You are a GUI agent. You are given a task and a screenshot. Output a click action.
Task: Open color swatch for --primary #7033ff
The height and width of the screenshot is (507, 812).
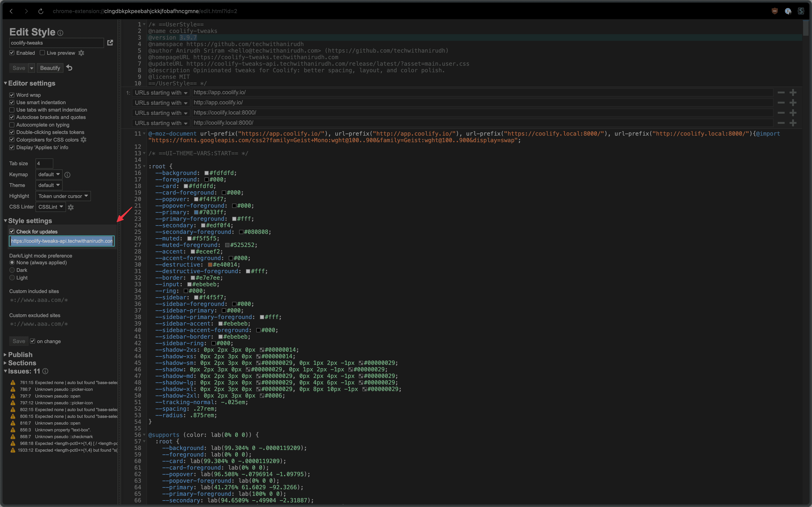196,212
